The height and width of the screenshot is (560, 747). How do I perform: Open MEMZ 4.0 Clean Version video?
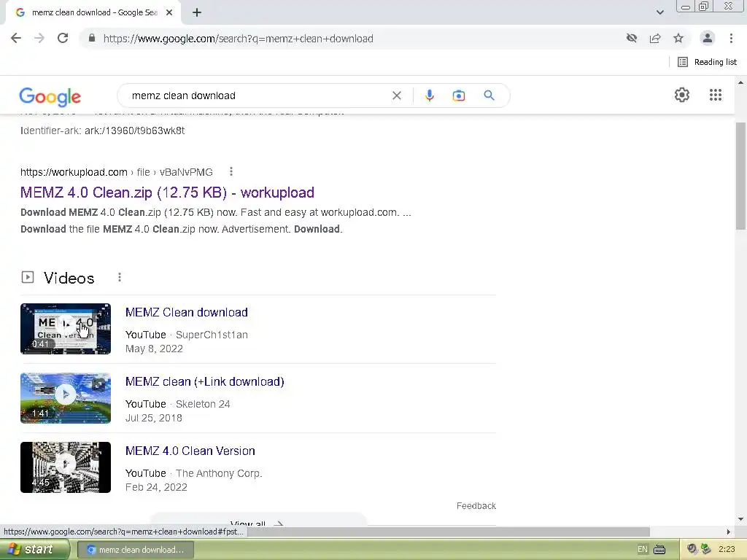[190, 451]
